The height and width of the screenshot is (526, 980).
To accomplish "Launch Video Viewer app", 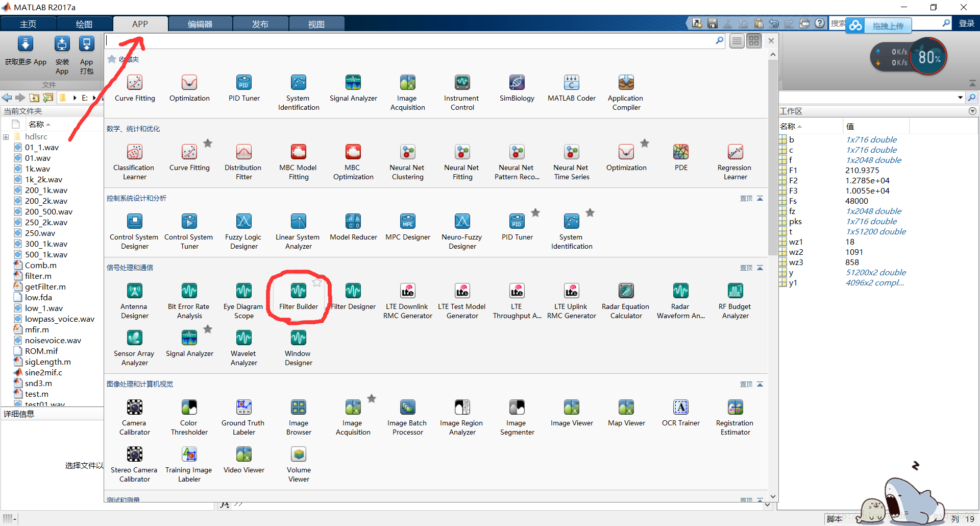I will point(244,460).
